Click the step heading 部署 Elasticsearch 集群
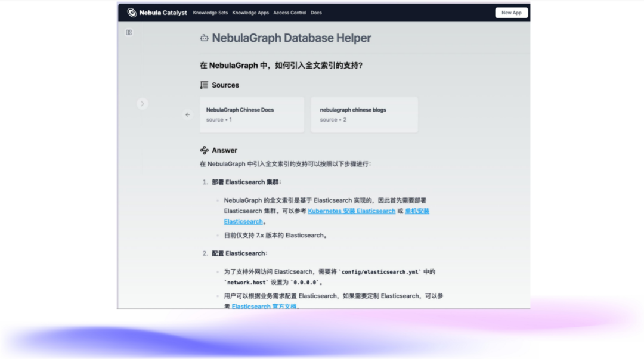This screenshot has width=644, height=359. [x=245, y=182]
